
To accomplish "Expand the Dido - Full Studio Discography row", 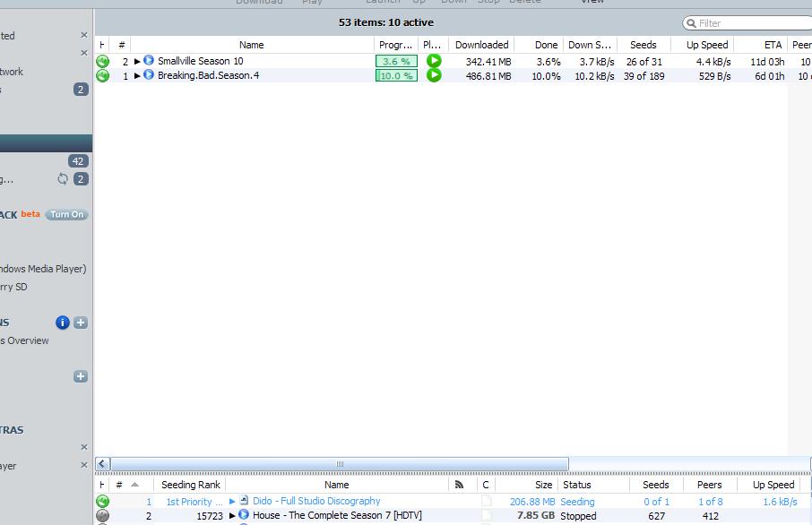I will click(232, 501).
